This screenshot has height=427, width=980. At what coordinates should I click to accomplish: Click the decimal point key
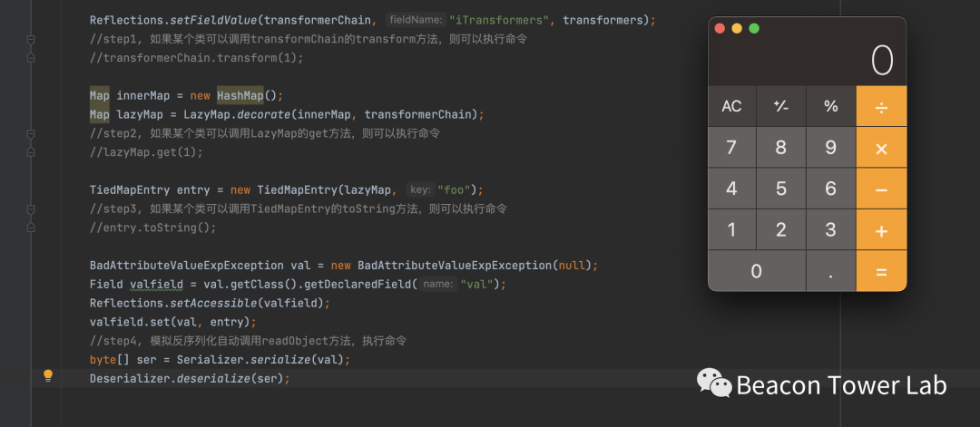[x=830, y=271]
